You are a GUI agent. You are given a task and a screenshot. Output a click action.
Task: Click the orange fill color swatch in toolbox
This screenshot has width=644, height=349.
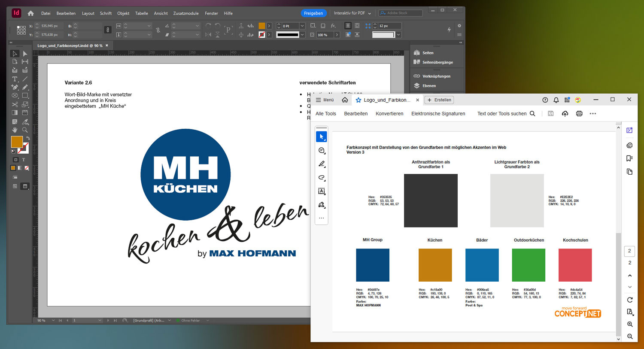16,142
